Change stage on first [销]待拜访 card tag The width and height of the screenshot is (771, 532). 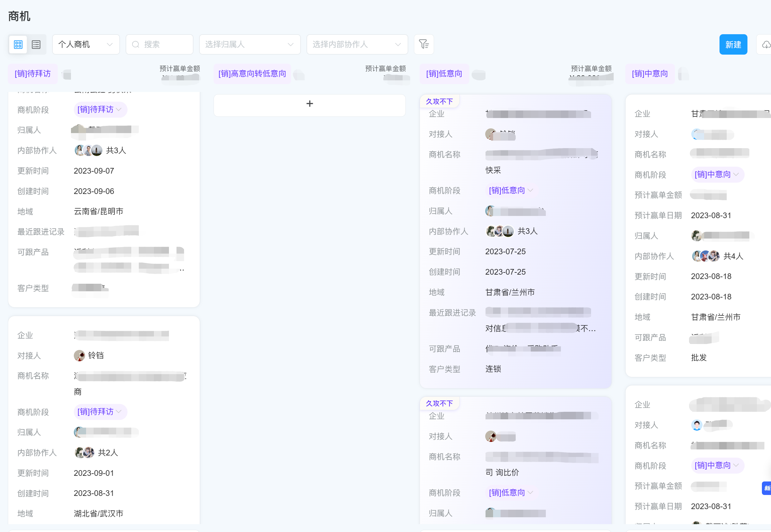pos(100,110)
